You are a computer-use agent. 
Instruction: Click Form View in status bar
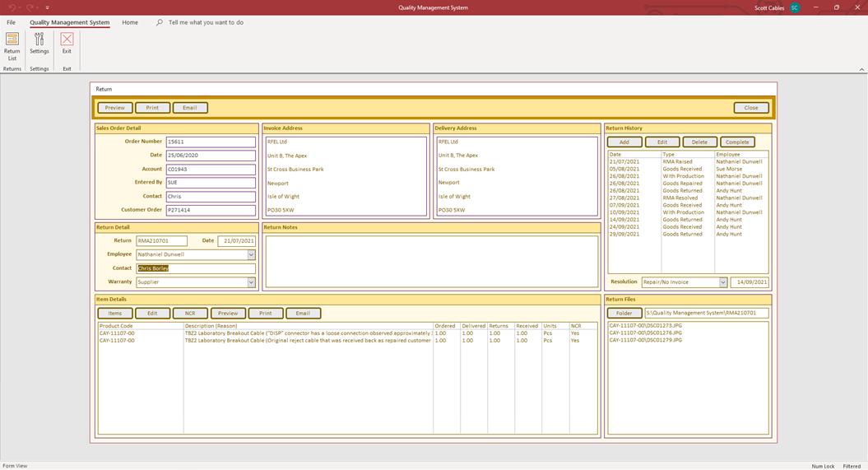click(x=15, y=466)
